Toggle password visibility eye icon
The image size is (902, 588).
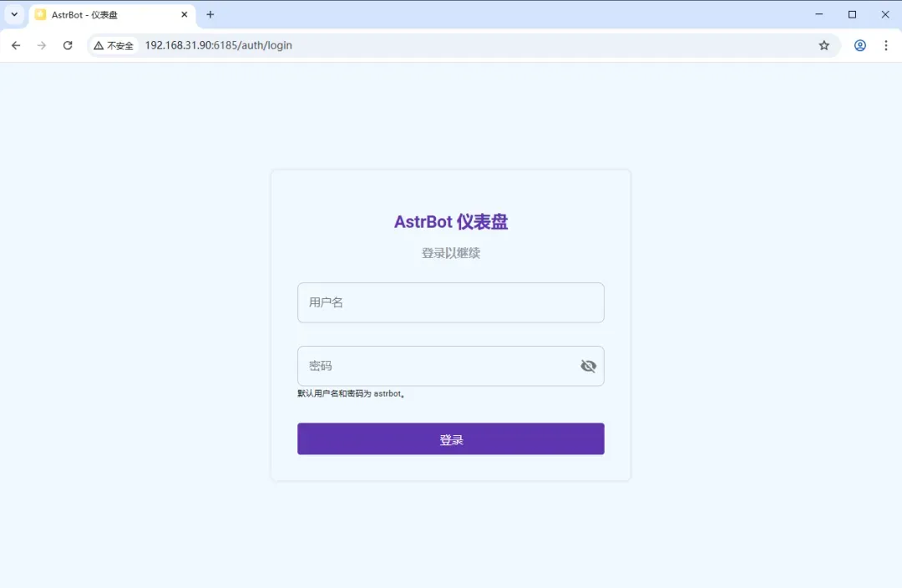[588, 366]
